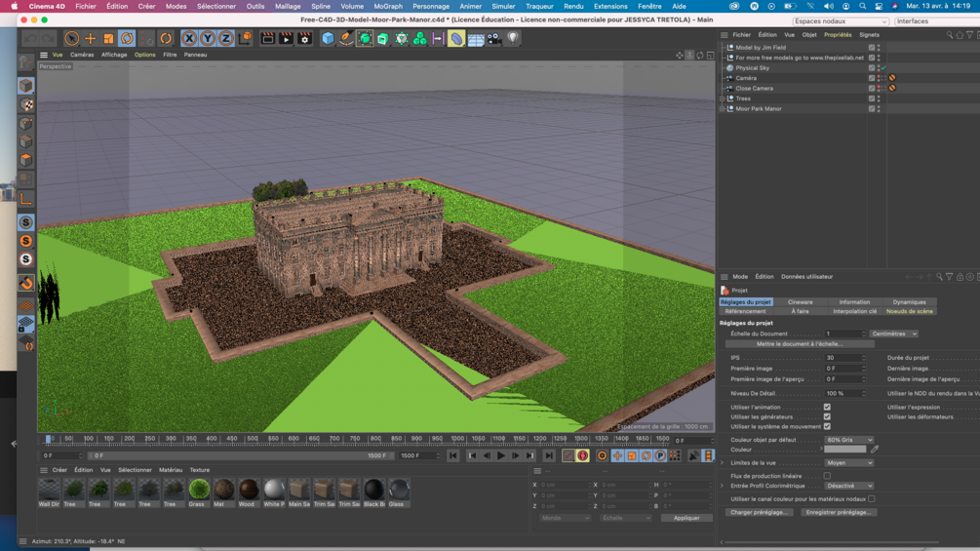Switch to the Cineware tab
The height and width of the screenshot is (551, 980).
(800, 302)
